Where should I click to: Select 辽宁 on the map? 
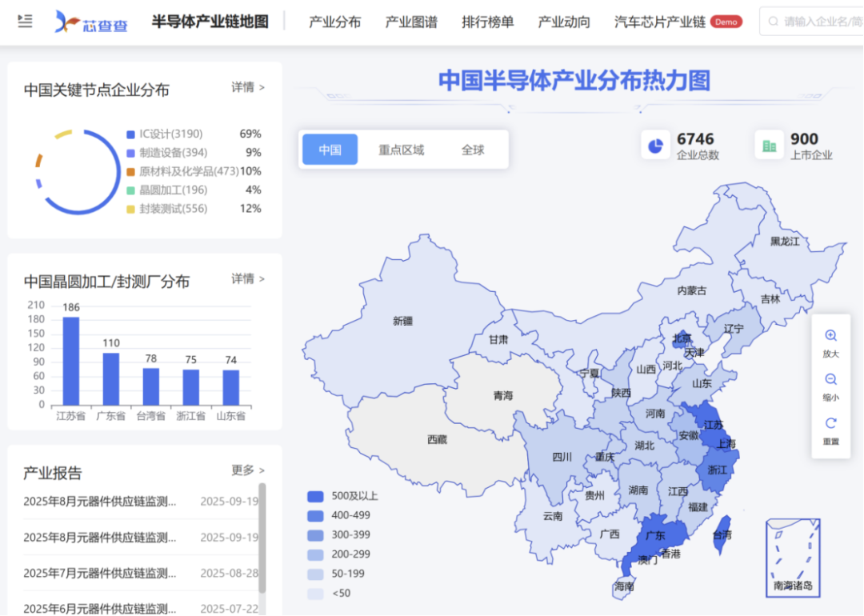[734, 329]
